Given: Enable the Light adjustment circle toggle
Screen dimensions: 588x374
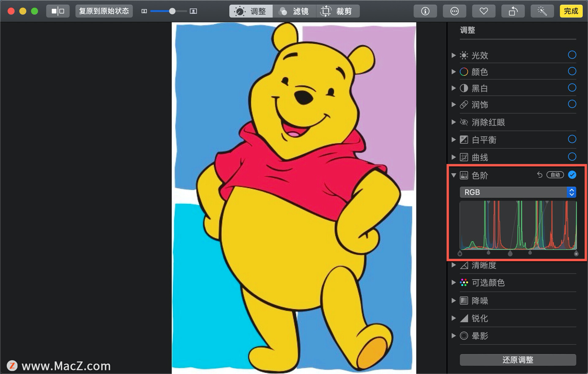Looking at the screenshot, I should click(572, 55).
